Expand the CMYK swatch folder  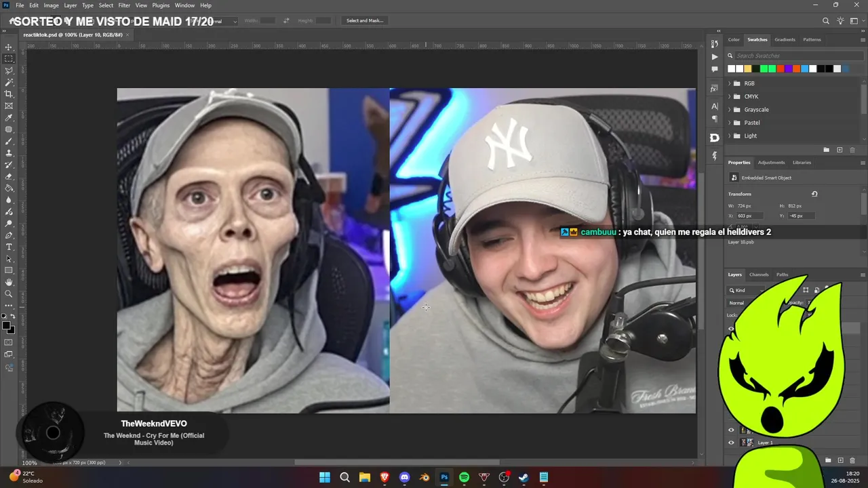[x=730, y=96]
